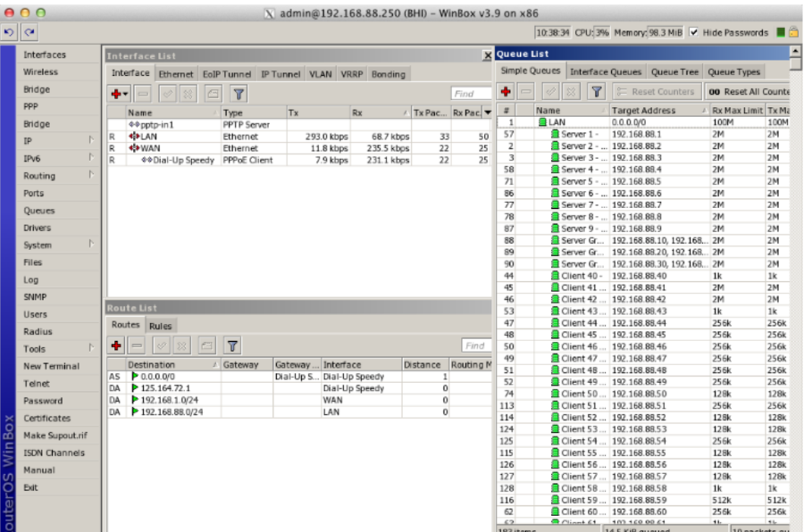Expand the Routing submenu in sidebar
Viewport: 804px width, 532px height.
coord(91,175)
